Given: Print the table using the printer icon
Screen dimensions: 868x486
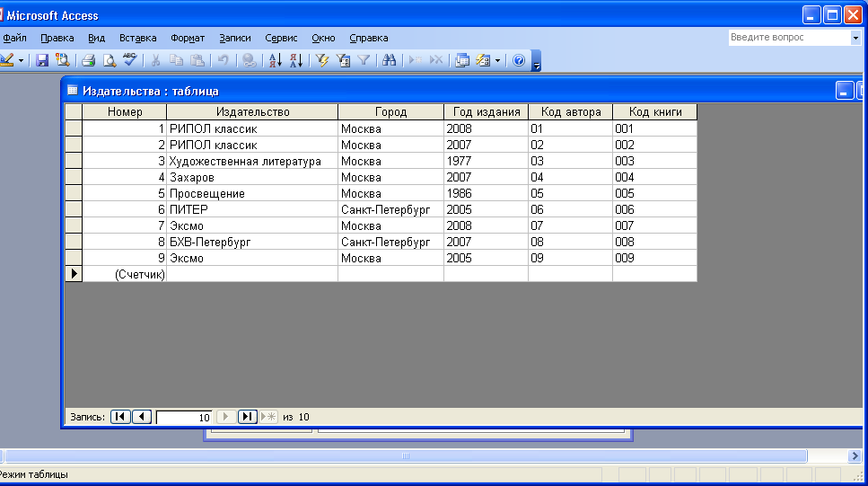Looking at the screenshot, I should 89,60.
